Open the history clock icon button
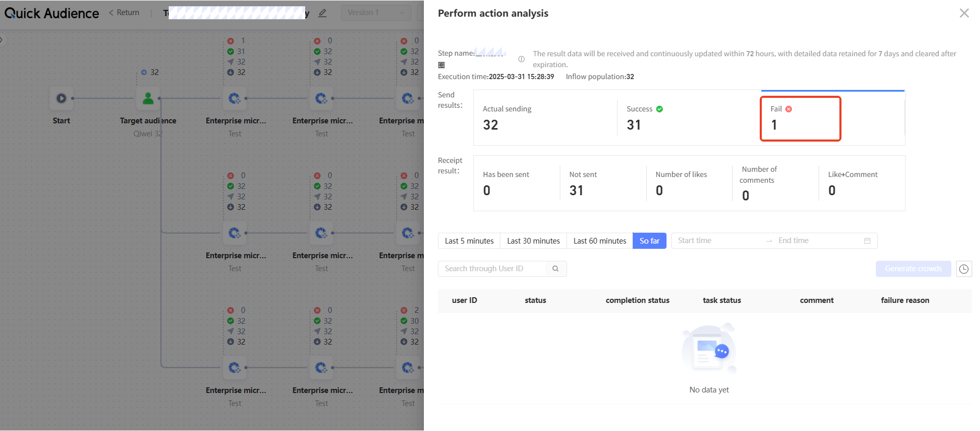 tap(964, 269)
